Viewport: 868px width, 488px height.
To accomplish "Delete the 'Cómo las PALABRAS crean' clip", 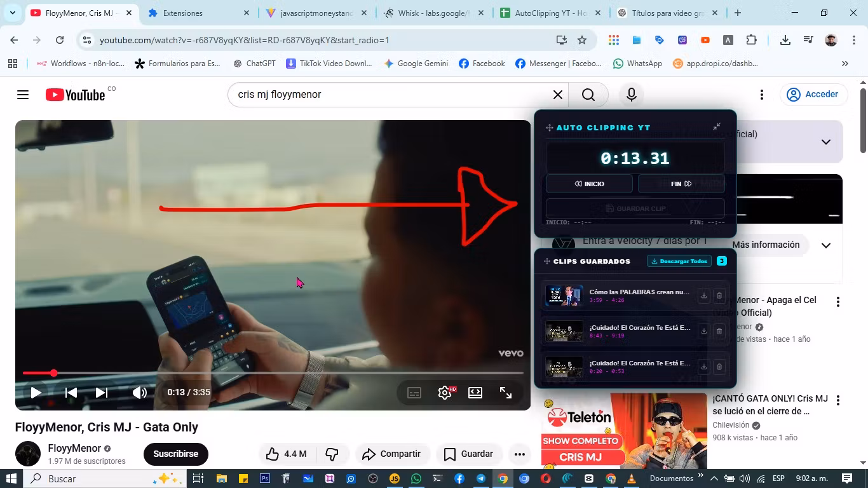I will tap(719, 295).
